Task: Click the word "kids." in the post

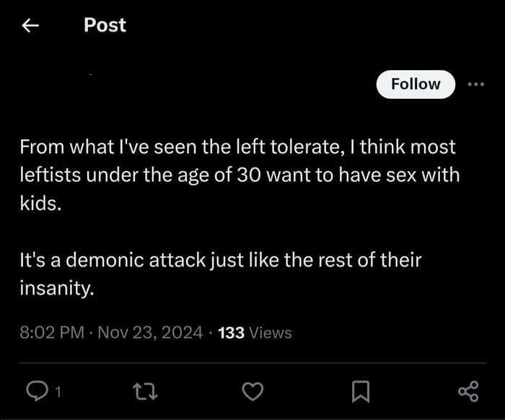Action: 41,203
